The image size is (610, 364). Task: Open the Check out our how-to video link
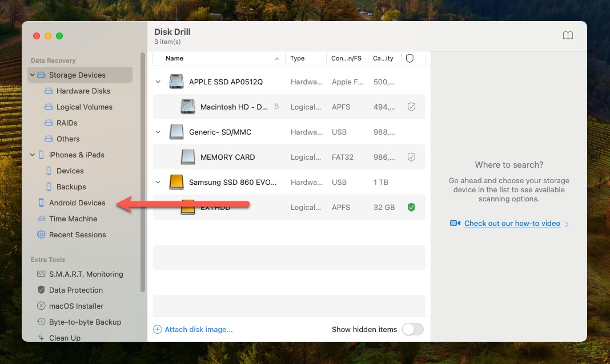pyautogui.click(x=512, y=224)
